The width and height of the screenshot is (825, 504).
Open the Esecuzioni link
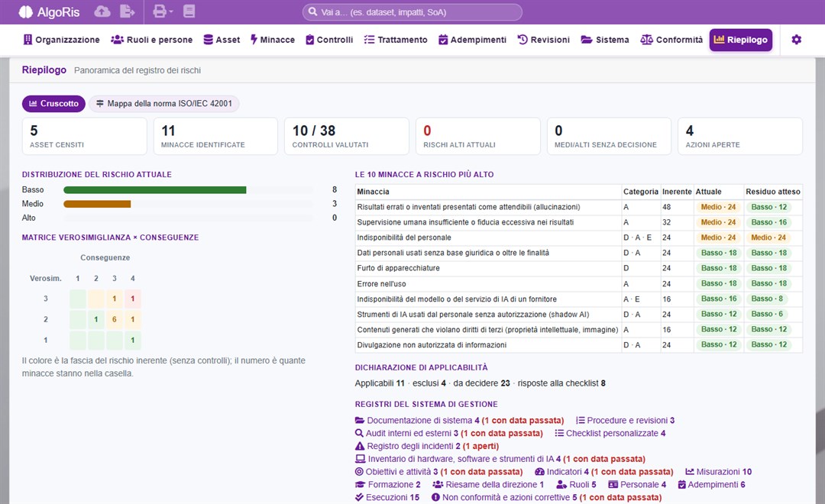click(x=387, y=497)
